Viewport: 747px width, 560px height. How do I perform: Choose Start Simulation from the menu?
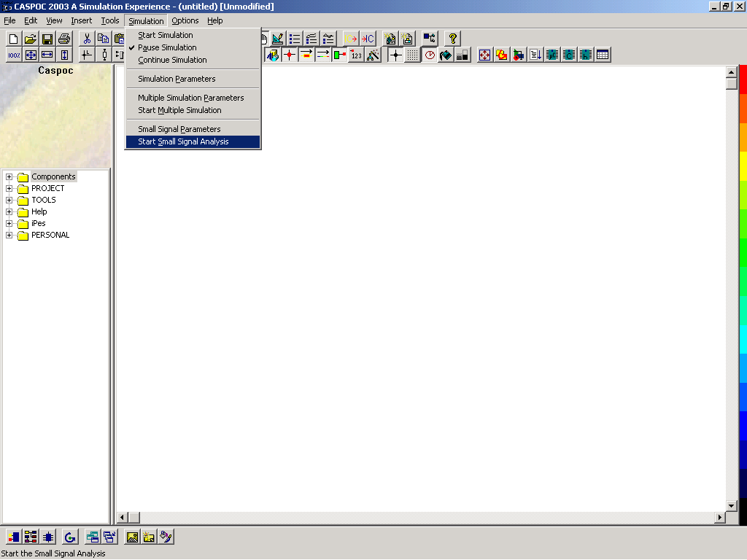point(193,35)
